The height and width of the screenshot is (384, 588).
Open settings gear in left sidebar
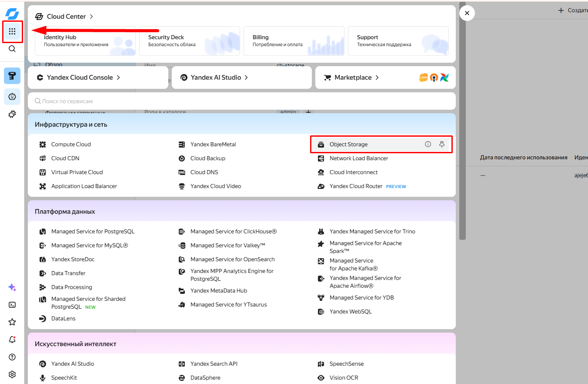(x=12, y=374)
